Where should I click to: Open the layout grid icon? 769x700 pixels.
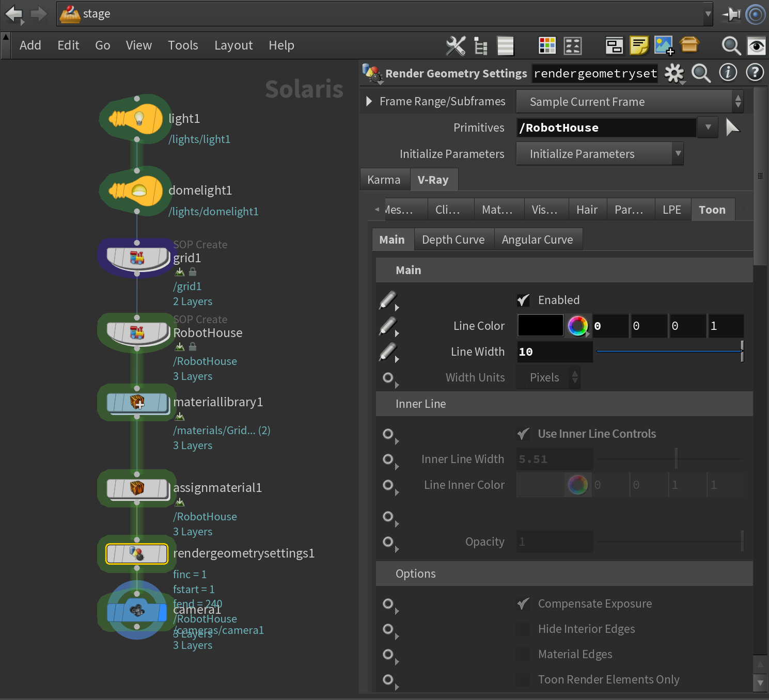[573, 46]
